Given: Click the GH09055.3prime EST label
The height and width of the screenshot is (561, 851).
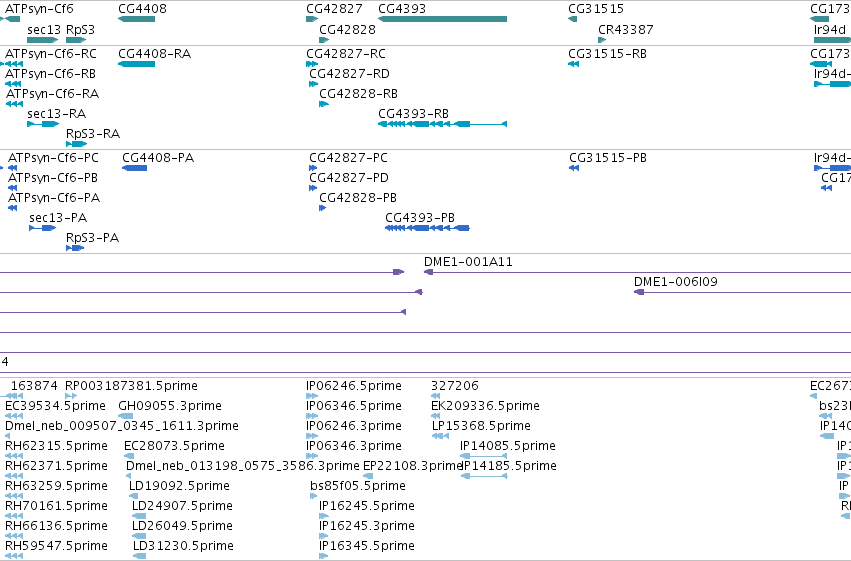Looking at the screenshot, I should pyautogui.click(x=170, y=406).
